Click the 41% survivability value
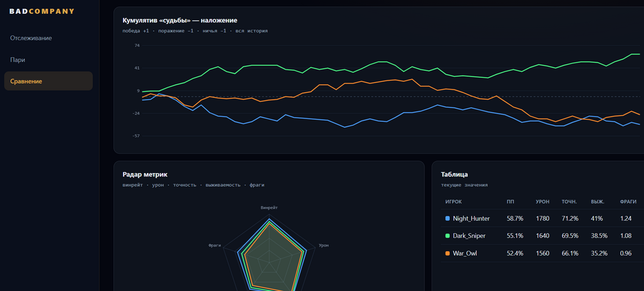This screenshot has height=291, width=644. pos(597,219)
